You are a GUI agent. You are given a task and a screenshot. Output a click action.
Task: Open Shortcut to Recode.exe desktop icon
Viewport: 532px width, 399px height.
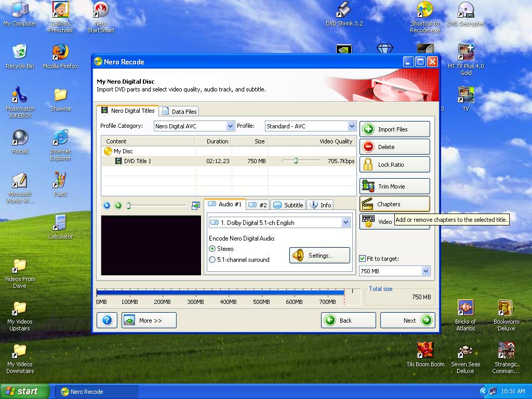pyautogui.click(x=425, y=17)
